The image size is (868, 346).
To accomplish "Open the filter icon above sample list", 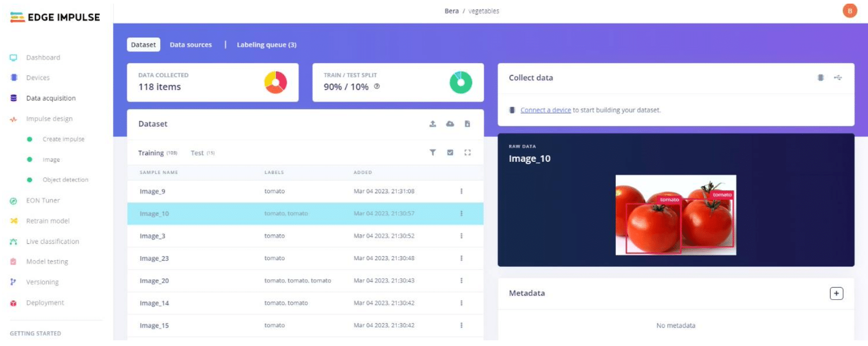I will pos(432,152).
